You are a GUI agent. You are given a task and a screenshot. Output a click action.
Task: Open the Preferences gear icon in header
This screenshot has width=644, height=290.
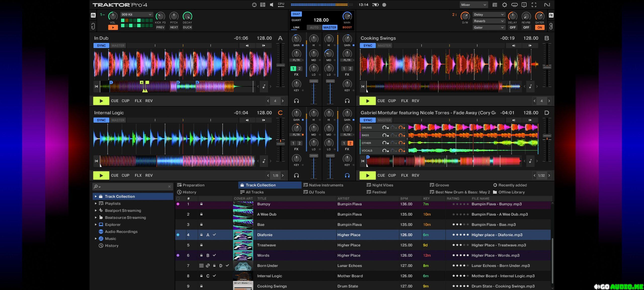(x=504, y=5)
